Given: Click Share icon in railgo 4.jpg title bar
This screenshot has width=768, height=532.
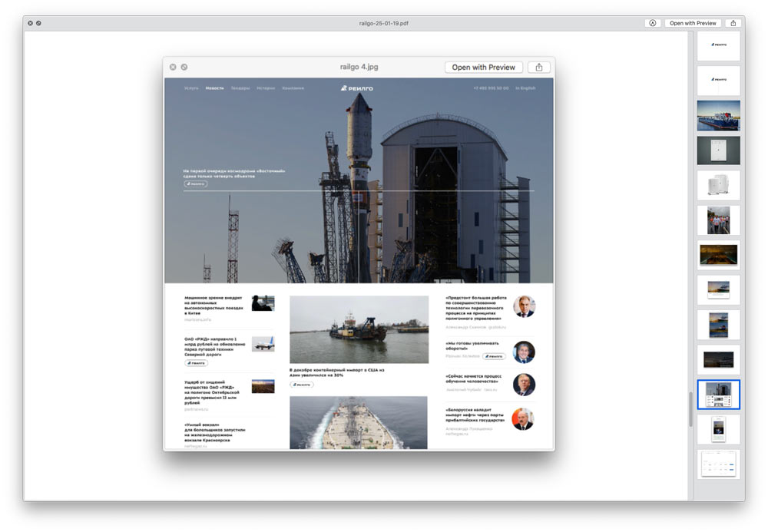Looking at the screenshot, I should pyautogui.click(x=539, y=68).
